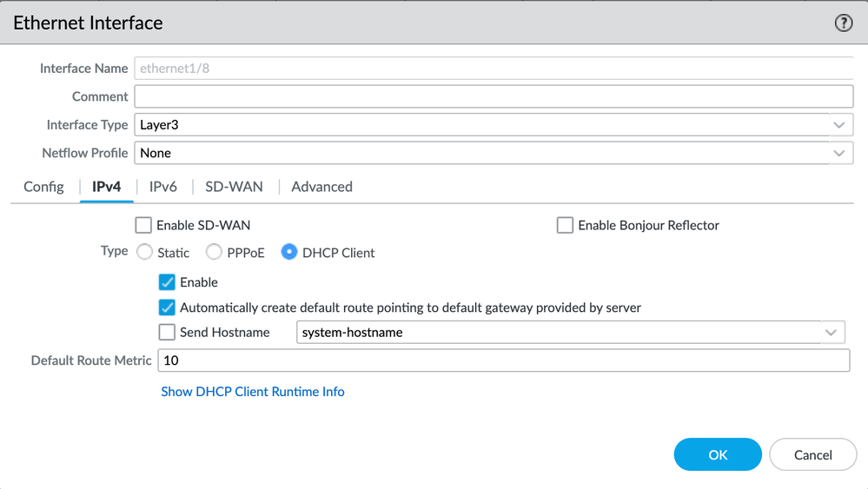Open the SD-WAN tab
Viewport: 868px width, 489px height.
(x=233, y=187)
